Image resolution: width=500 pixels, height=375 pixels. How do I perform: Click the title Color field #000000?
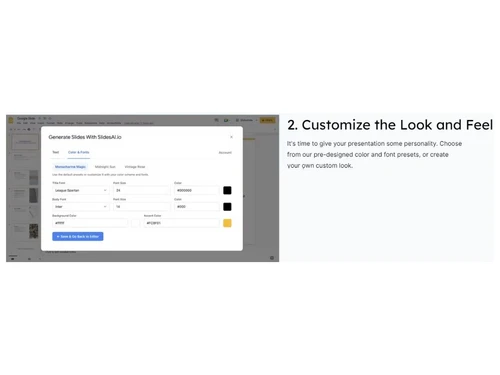pos(197,190)
